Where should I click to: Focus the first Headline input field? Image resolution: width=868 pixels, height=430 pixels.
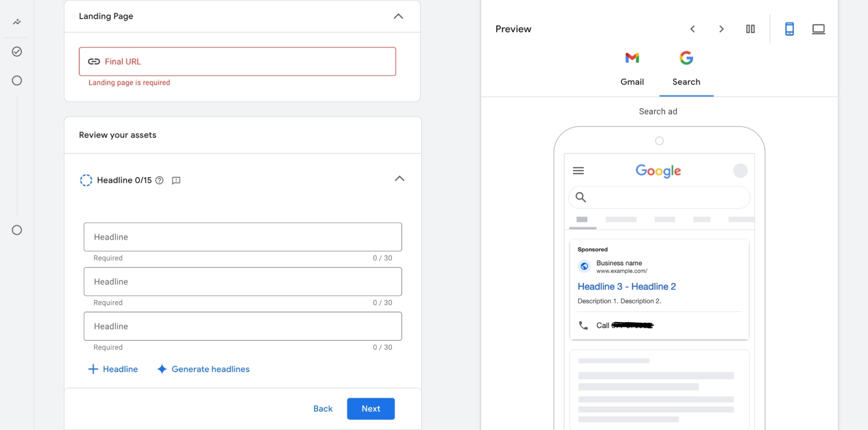(243, 237)
